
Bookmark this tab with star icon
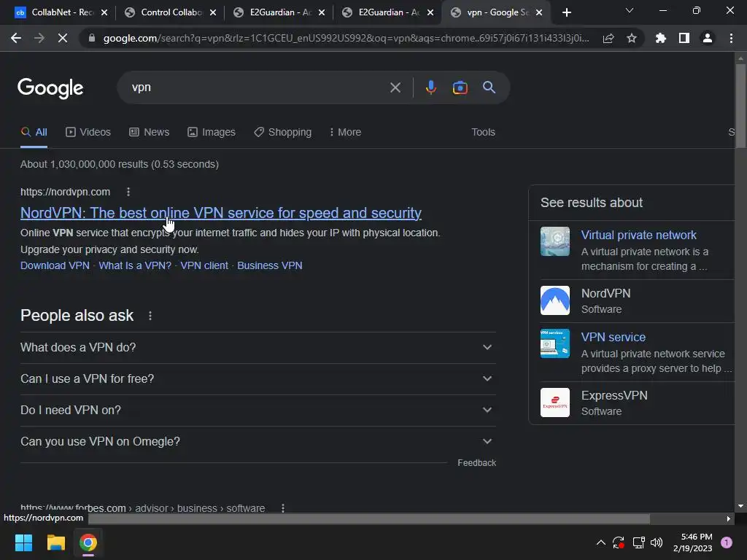(x=632, y=38)
